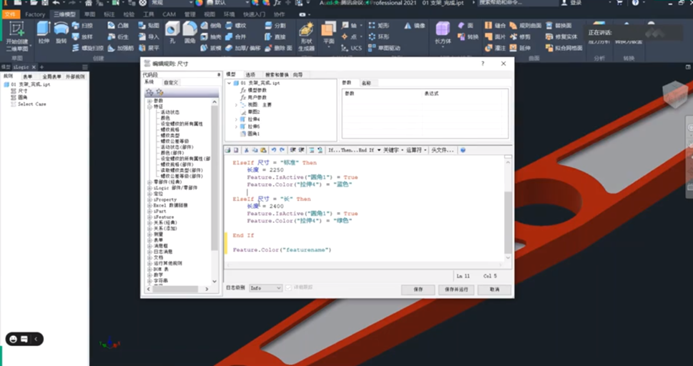Select the Loft (放样) tool
Image resolution: width=693 pixels, height=366 pixels.
[83, 37]
